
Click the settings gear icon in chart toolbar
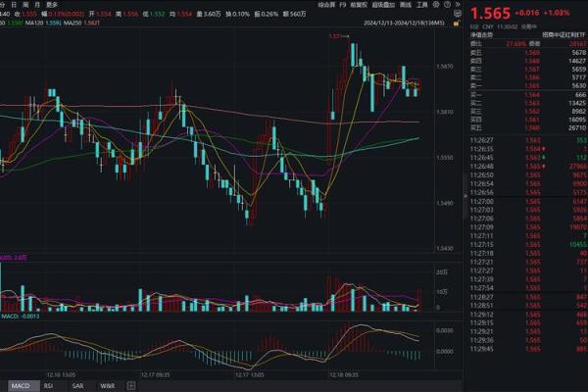436,5
